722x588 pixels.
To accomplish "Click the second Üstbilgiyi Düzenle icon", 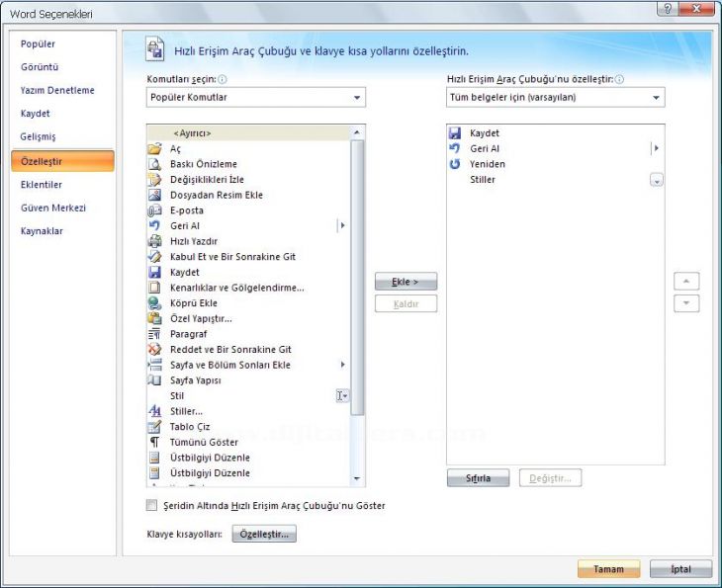I will click(154, 473).
